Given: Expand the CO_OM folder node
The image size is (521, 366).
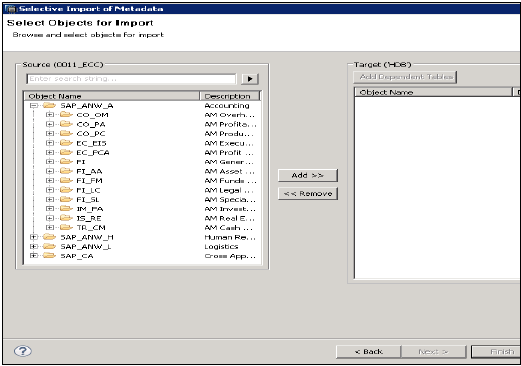Looking at the screenshot, I should 50,115.
